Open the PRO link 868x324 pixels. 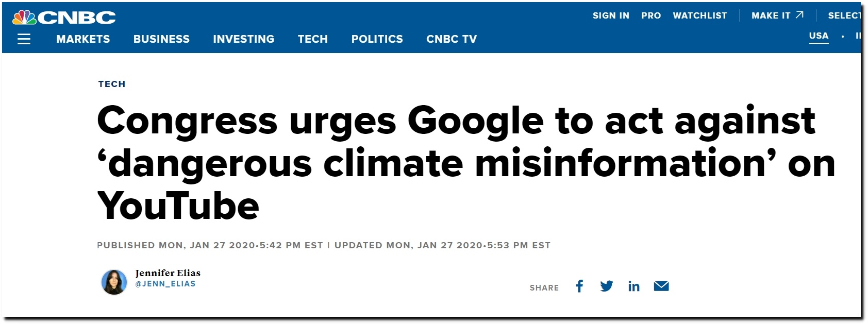coord(651,16)
